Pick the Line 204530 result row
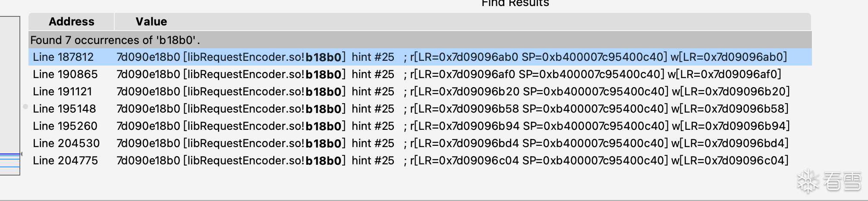This screenshot has height=201, width=868. [66, 143]
